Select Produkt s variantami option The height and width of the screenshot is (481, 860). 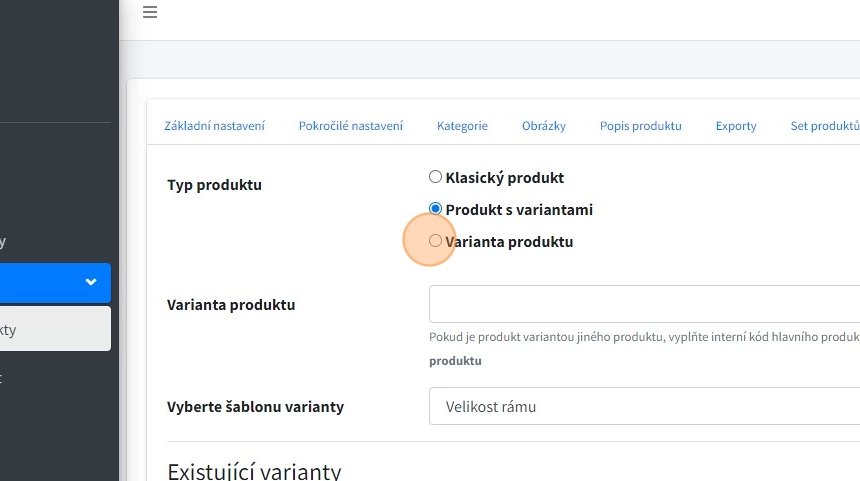tap(435, 209)
